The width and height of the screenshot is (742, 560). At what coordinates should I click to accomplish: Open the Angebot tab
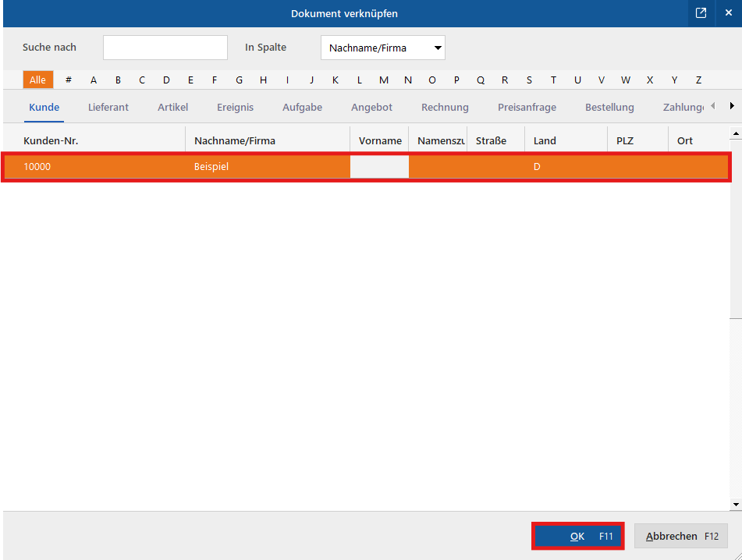(371, 108)
